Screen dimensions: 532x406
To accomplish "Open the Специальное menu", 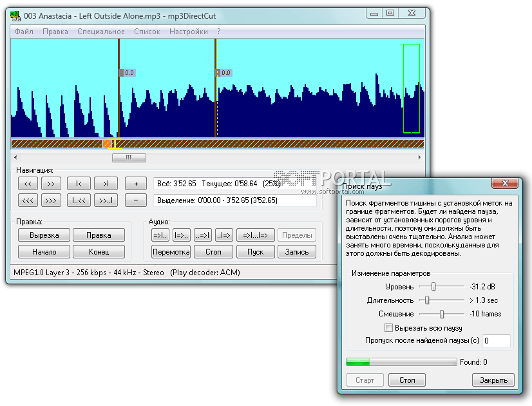I will pos(101,32).
